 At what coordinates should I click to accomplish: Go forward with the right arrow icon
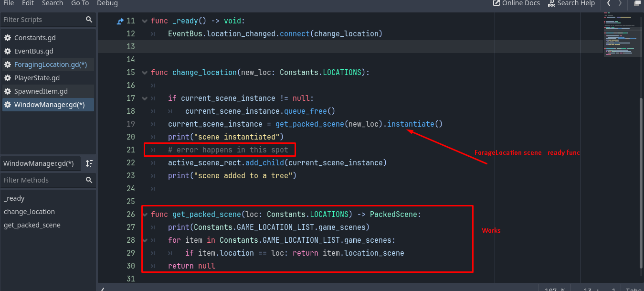click(x=620, y=3)
